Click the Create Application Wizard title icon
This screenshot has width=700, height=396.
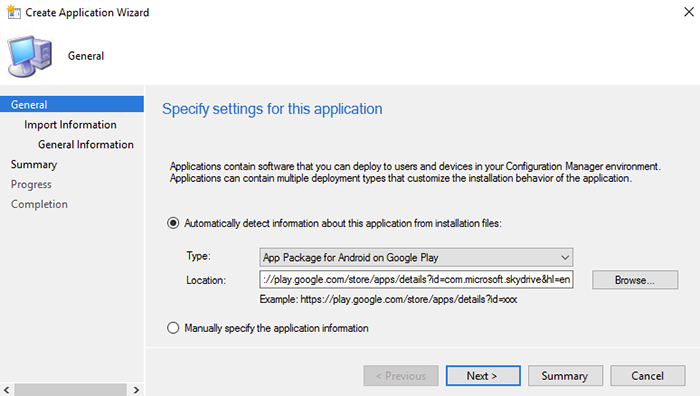click(x=14, y=12)
